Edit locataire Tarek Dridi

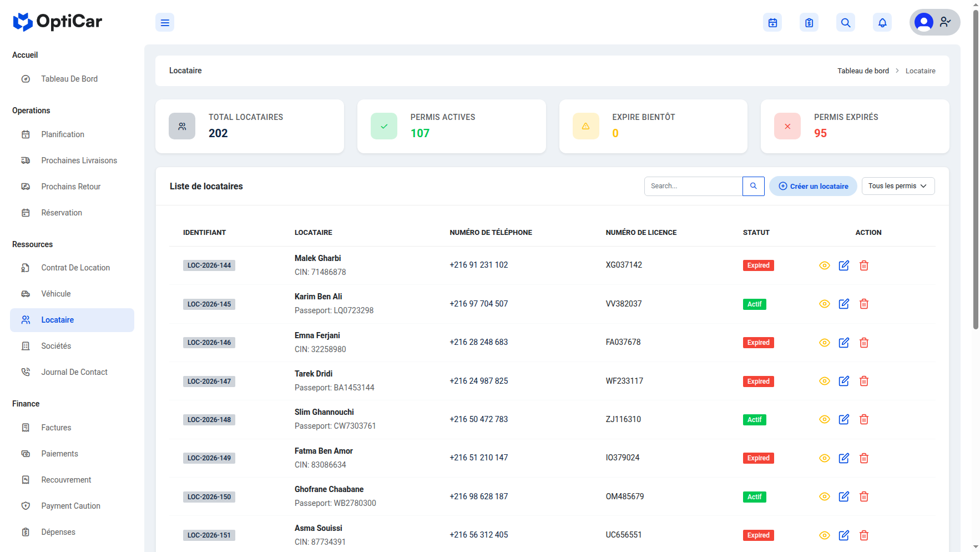[x=844, y=381]
